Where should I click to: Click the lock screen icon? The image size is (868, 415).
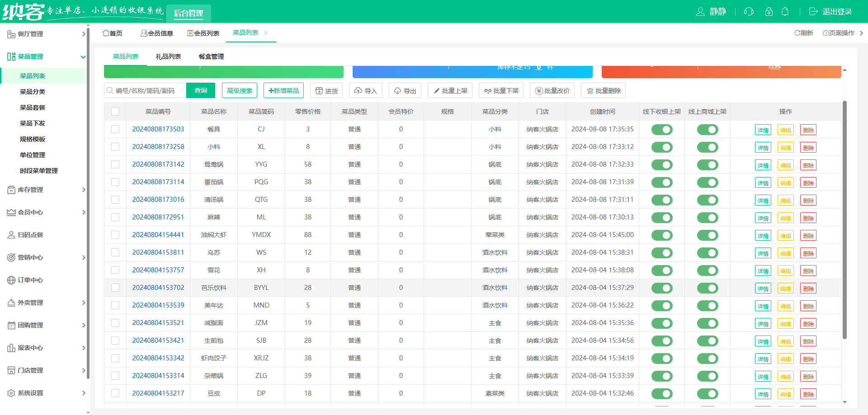pos(769,12)
